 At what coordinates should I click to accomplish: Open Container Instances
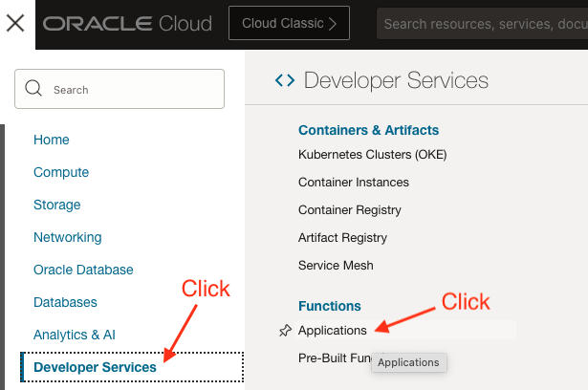(x=354, y=183)
